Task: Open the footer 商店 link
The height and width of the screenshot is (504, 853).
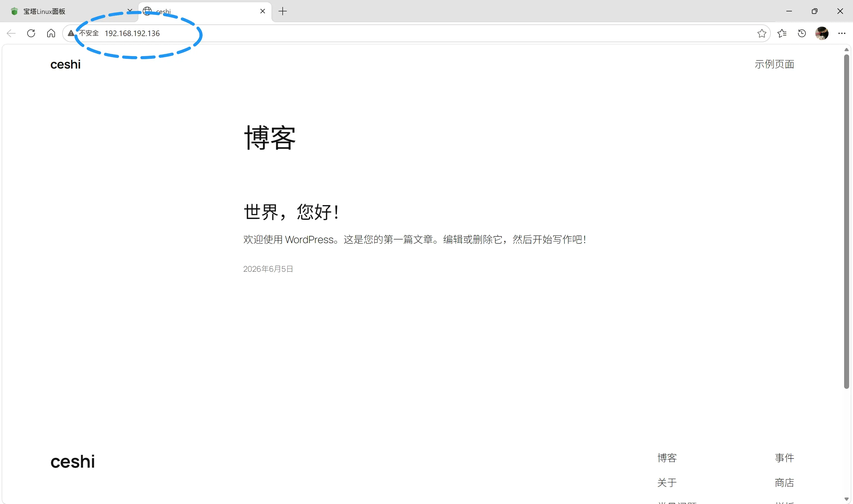Action: tap(784, 483)
